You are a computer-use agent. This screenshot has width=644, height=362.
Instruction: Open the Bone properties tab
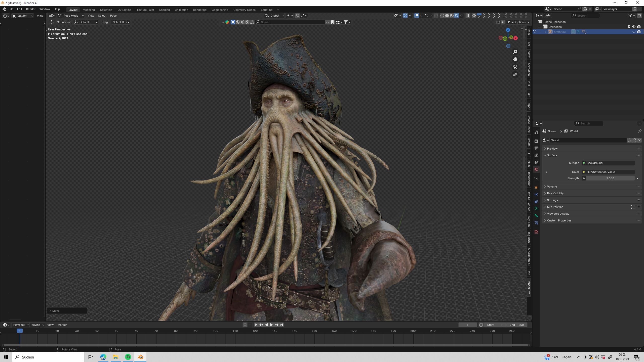(536, 216)
